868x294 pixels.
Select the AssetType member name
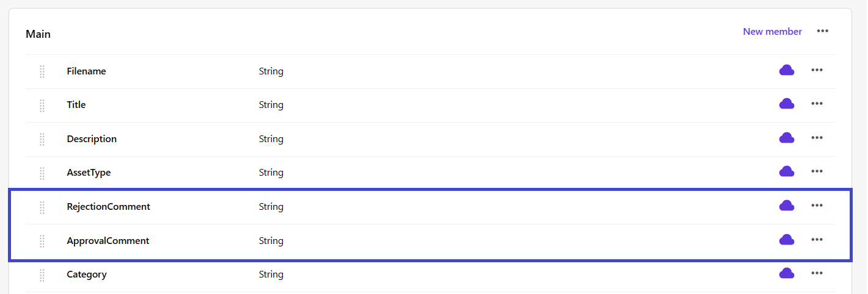point(89,173)
